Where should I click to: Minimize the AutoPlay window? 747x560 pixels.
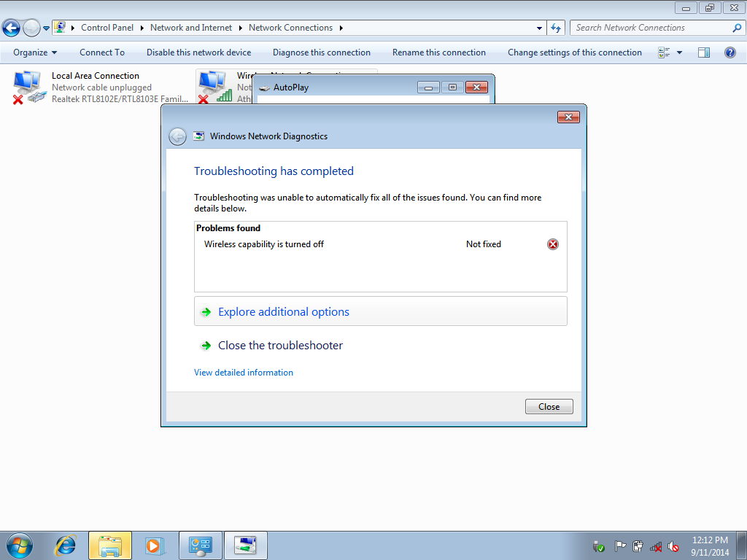[x=428, y=87]
